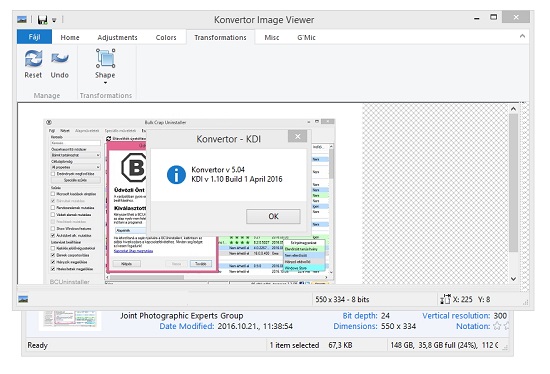This screenshot has width=550, height=374.
Task: Close the Konvertor - KDI dialog
Action: (297, 136)
